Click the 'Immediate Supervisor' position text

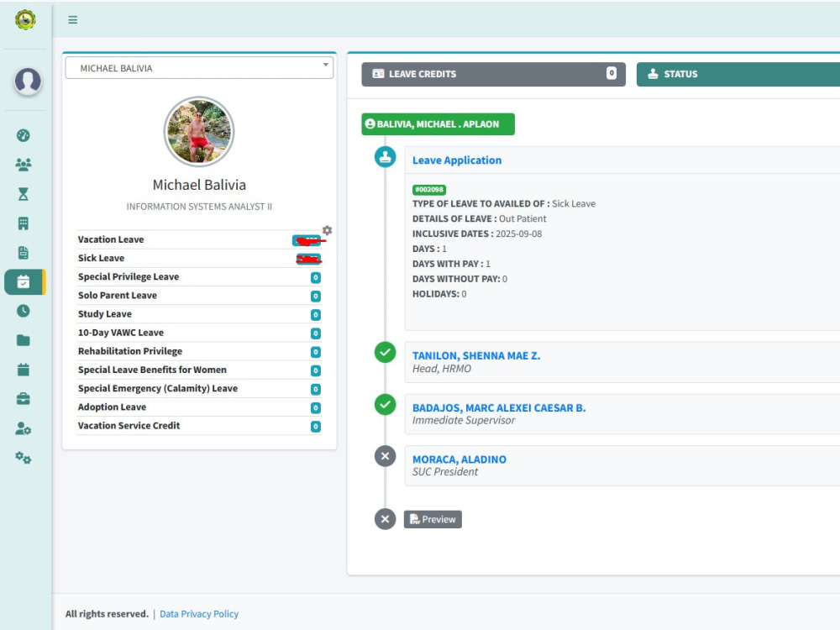point(464,421)
